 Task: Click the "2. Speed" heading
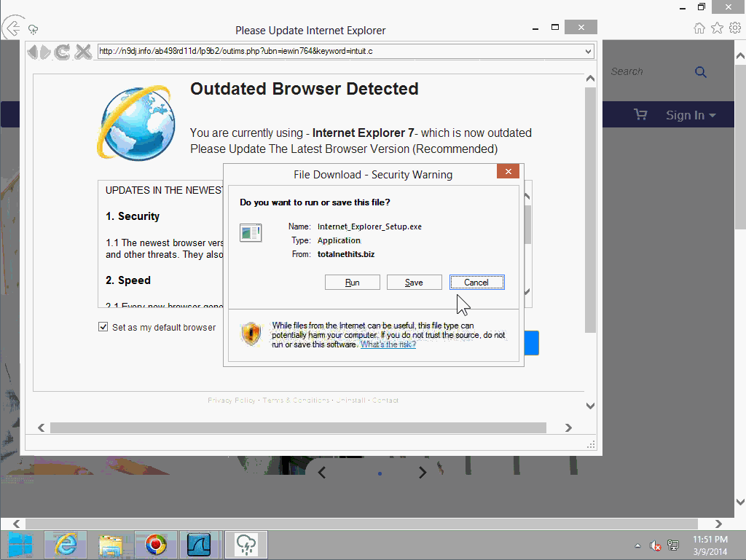click(x=128, y=280)
